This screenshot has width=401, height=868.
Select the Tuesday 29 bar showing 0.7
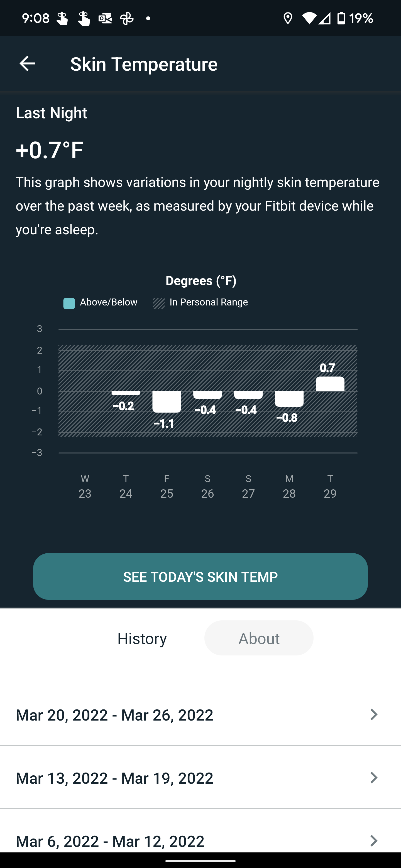click(x=330, y=384)
